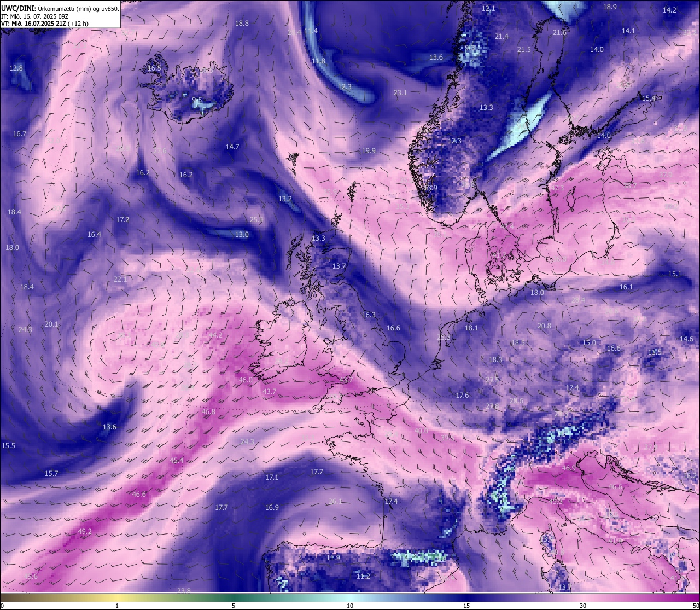Click the 17.2 value label

tap(122, 220)
